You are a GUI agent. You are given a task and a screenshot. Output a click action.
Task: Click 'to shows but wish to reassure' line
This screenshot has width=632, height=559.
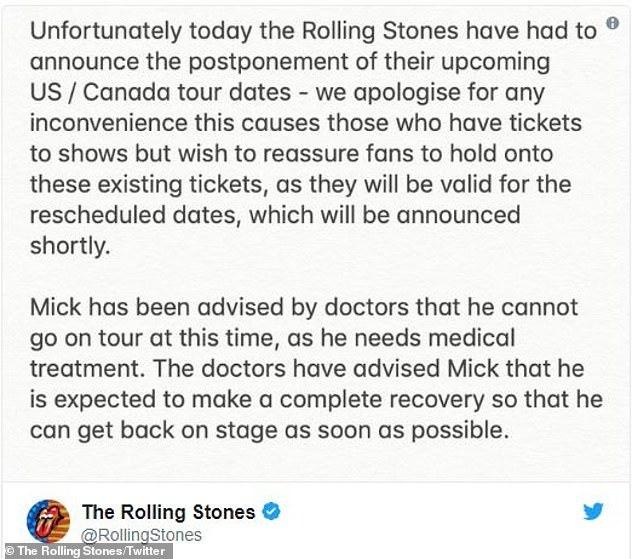coord(291,154)
